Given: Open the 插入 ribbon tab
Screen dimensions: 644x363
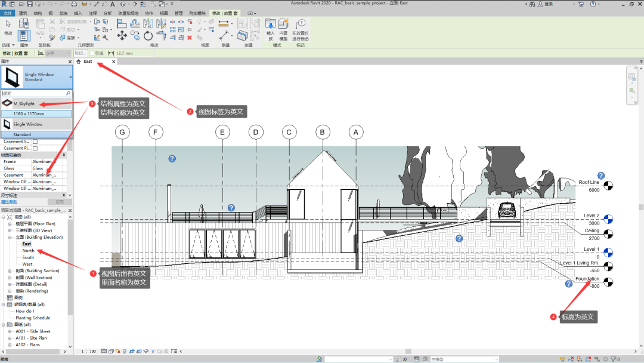Looking at the screenshot, I should tap(78, 13).
